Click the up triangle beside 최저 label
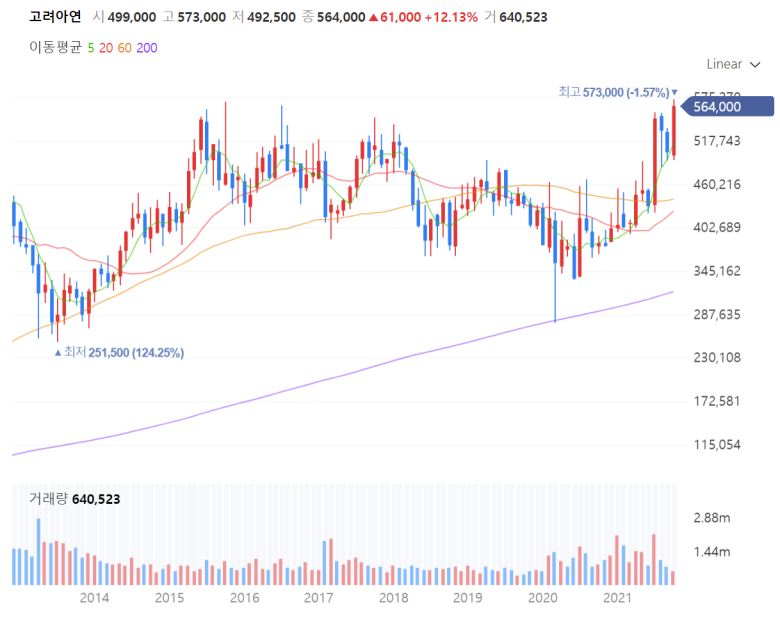Image resolution: width=780 pixels, height=630 pixels. point(58,353)
